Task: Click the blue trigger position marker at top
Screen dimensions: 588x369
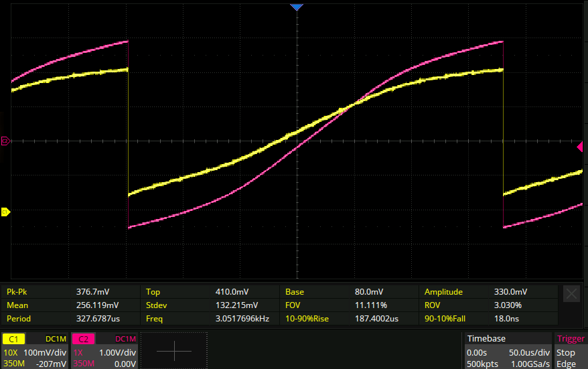Action: [x=296, y=6]
